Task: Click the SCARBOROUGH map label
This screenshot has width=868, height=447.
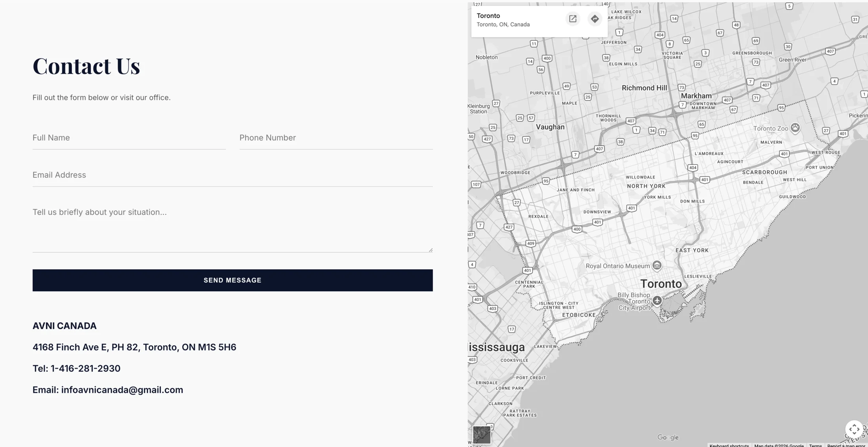Action: tap(765, 173)
